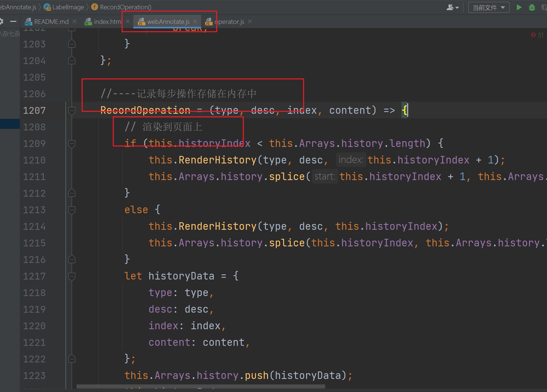Close the README.md tab
Image resolution: width=547 pixels, height=392 pixels.
tap(75, 22)
